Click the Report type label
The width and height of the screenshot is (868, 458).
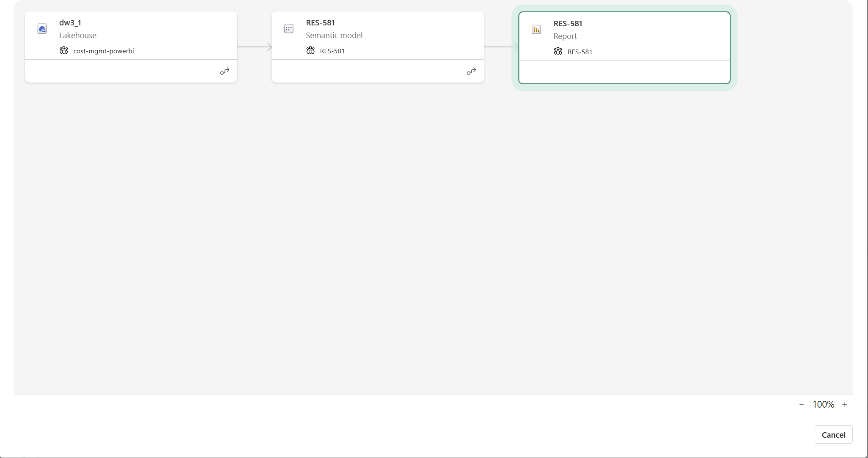pos(565,36)
